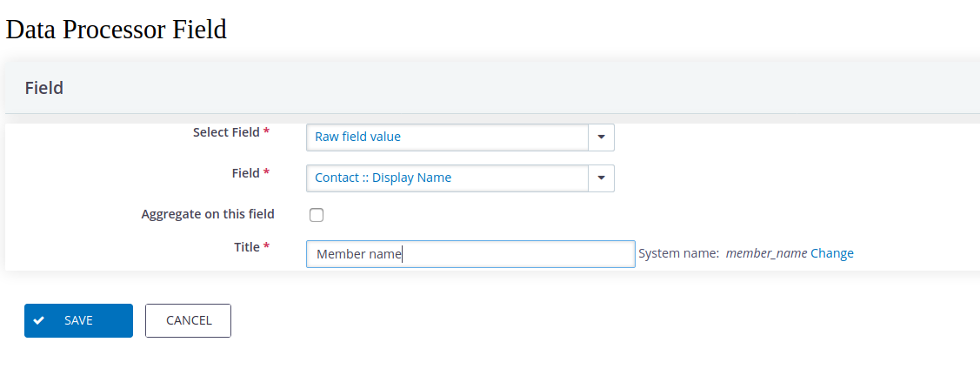Click the 'Title' label
The height and width of the screenshot is (369, 980).
tap(247, 247)
